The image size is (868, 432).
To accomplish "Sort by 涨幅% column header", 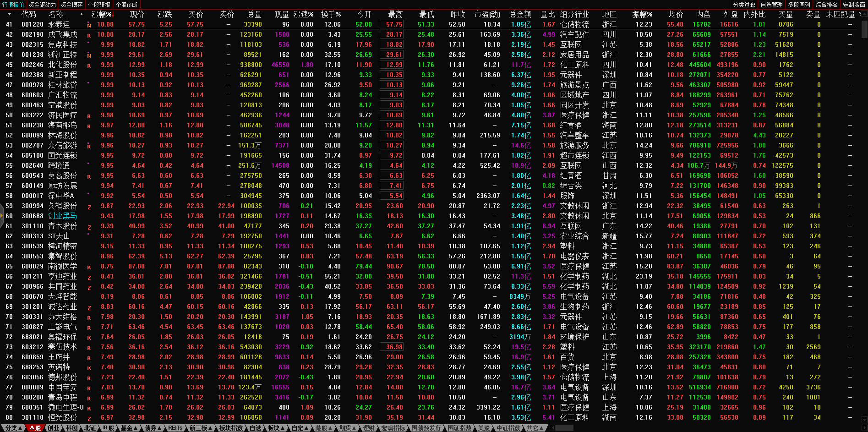I will (101, 15).
